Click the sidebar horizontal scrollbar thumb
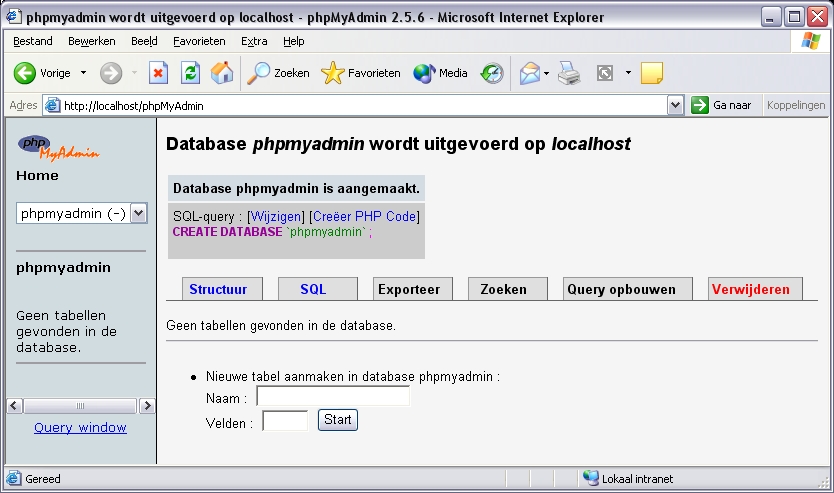 pos(80,406)
